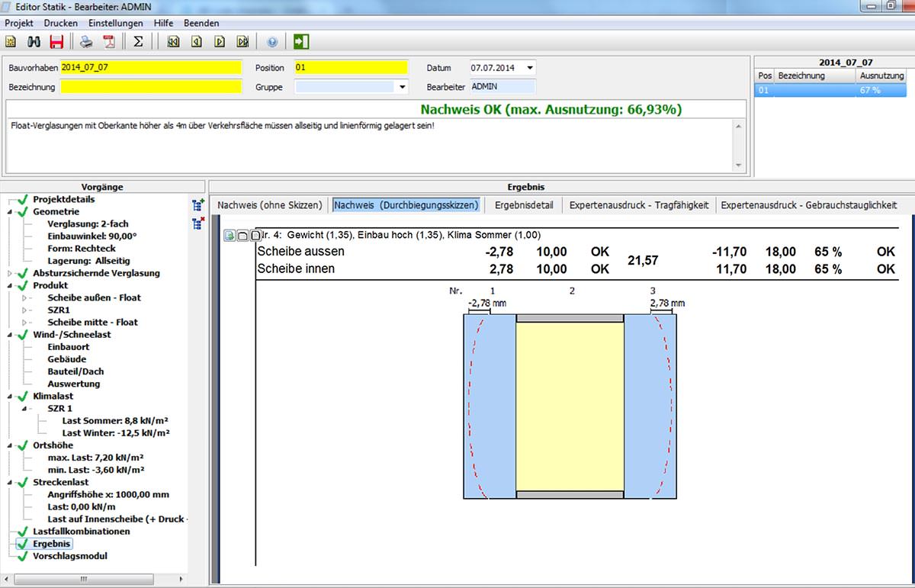Click the green exit door icon
This screenshot has height=588, width=915.
click(301, 41)
